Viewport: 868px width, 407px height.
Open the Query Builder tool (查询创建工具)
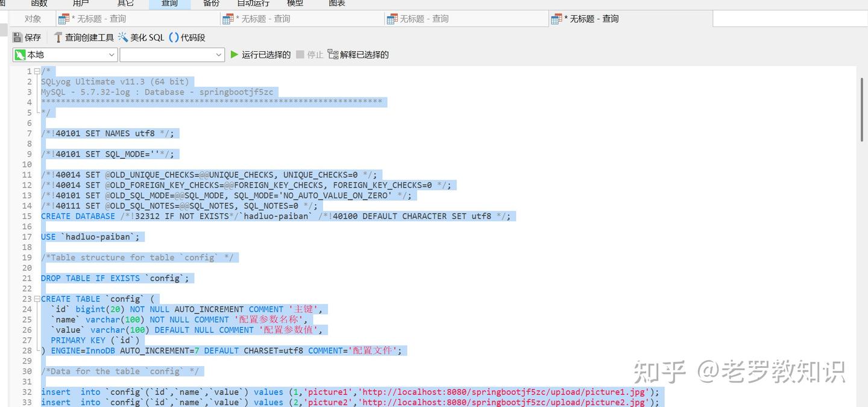click(84, 37)
